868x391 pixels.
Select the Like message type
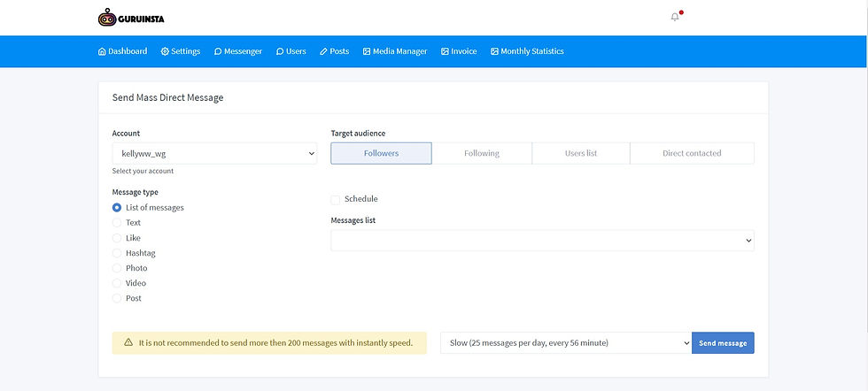coord(117,238)
